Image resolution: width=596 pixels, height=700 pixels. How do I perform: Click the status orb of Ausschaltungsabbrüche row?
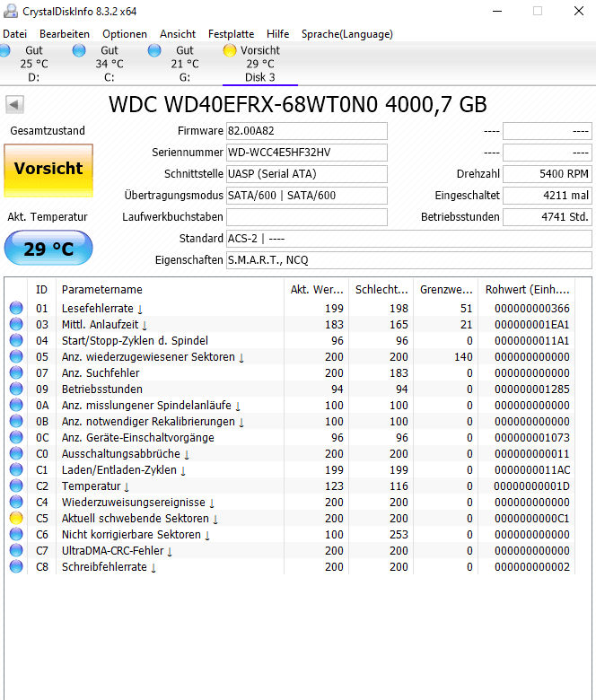(x=16, y=453)
